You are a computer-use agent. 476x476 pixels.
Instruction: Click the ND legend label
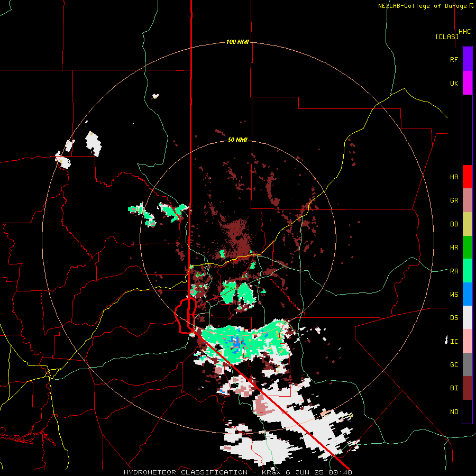454,412
